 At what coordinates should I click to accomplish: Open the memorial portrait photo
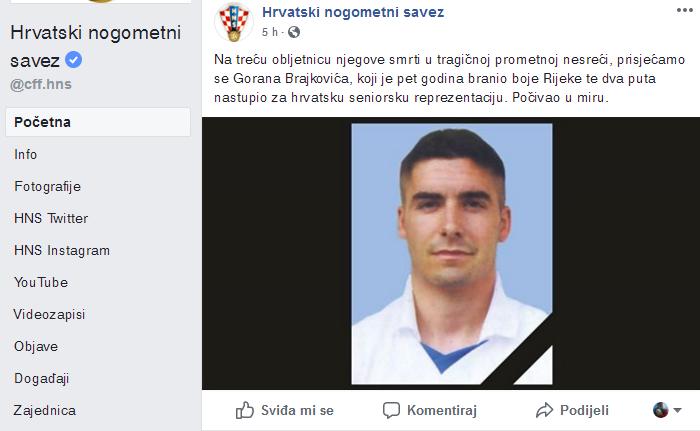(x=451, y=254)
